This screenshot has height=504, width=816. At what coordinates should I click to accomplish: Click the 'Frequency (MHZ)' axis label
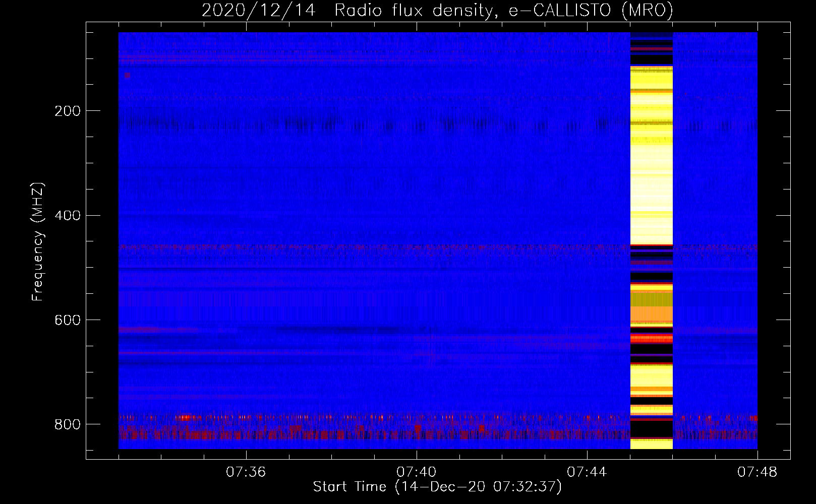click(38, 242)
